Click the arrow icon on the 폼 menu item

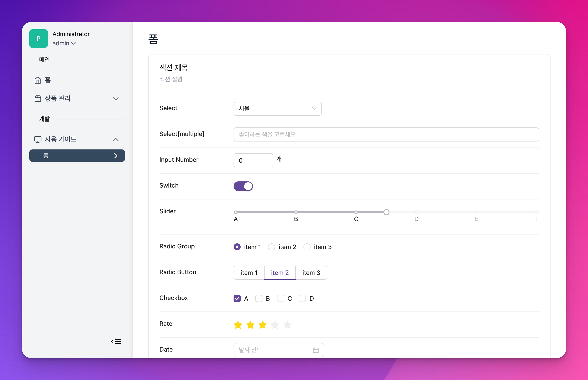tap(116, 155)
